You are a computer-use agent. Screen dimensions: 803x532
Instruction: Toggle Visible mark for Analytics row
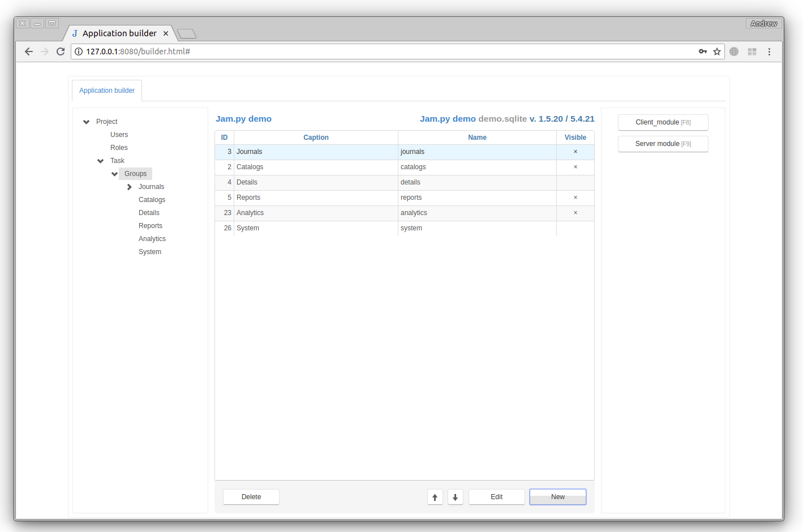(576, 213)
